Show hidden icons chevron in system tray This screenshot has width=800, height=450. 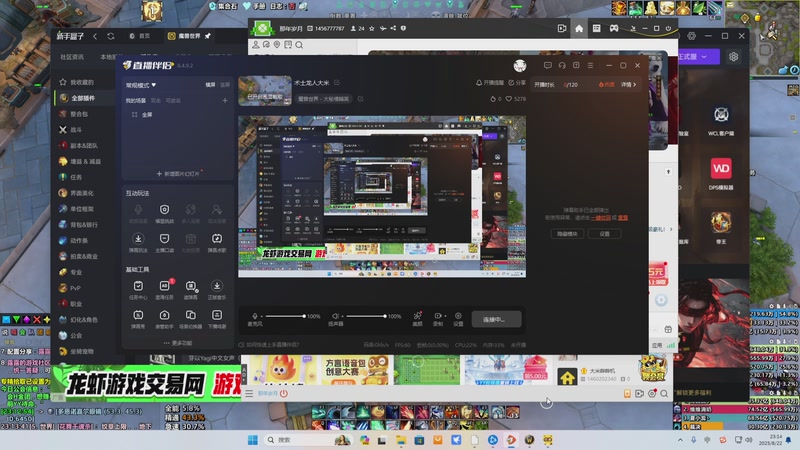click(x=680, y=440)
